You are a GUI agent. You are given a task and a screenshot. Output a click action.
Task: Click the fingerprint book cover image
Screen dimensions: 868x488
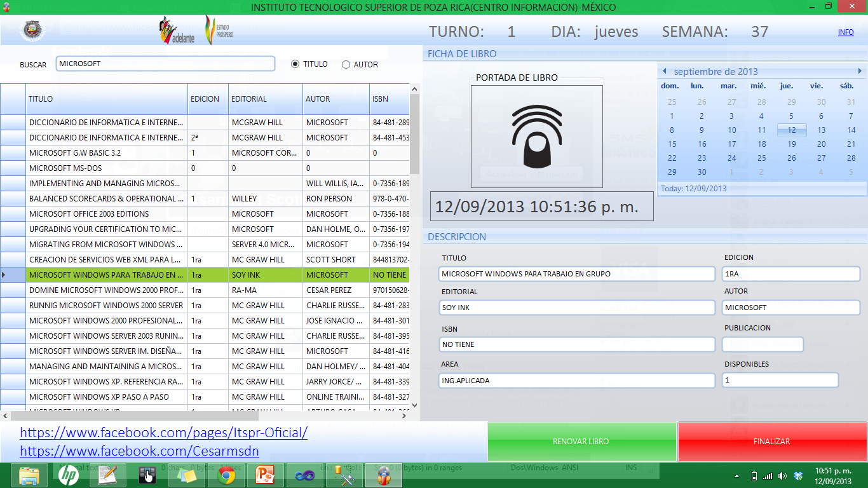point(537,136)
